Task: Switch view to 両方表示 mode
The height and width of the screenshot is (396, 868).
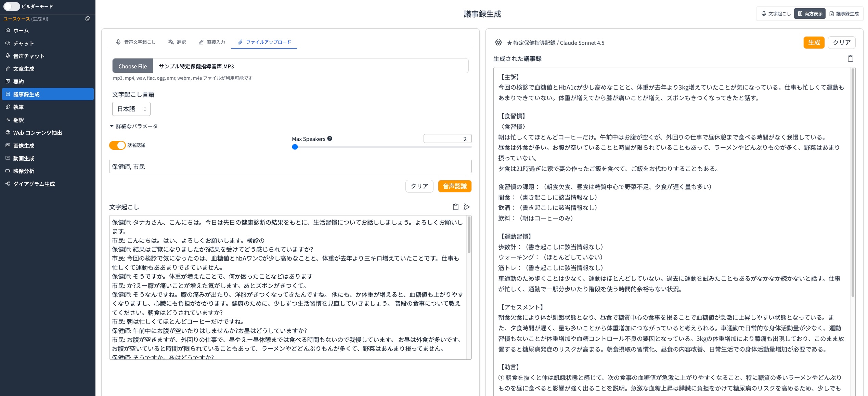Action: 809,14
